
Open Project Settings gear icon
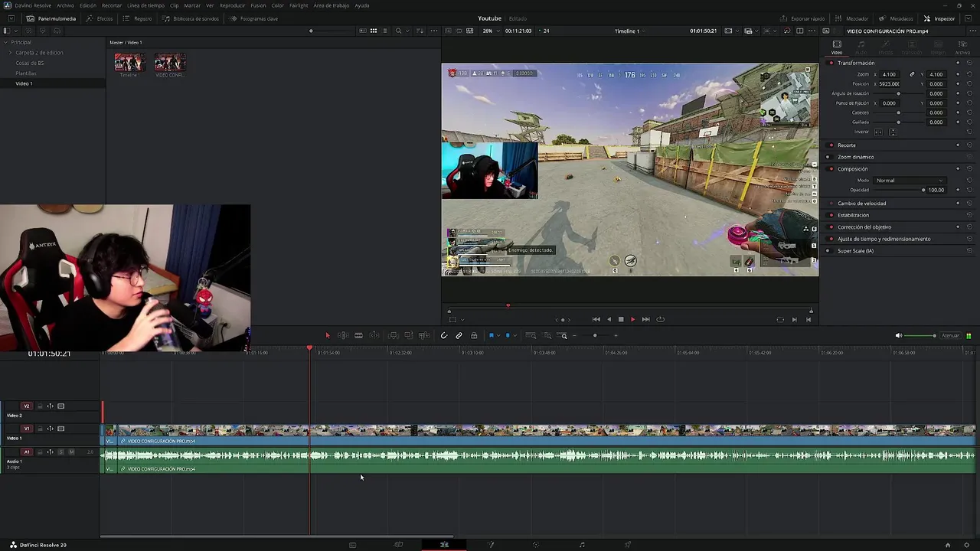(x=967, y=545)
